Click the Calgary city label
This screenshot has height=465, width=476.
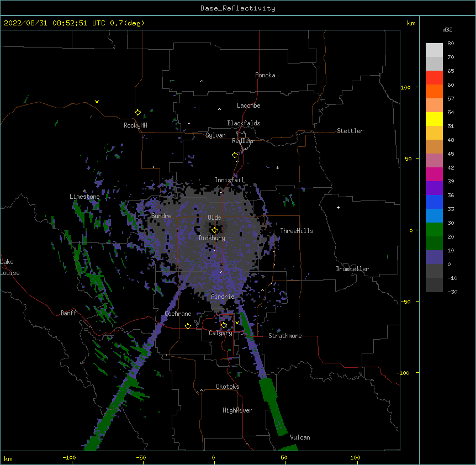[220, 333]
